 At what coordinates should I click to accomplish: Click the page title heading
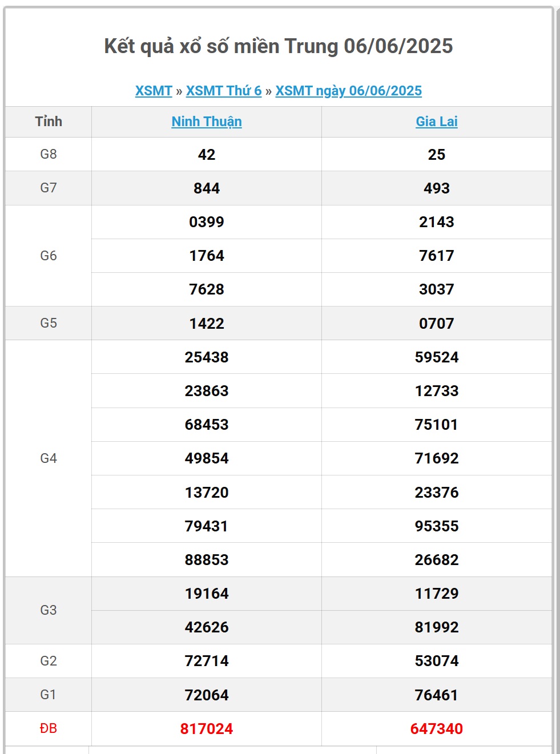point(279,46)
